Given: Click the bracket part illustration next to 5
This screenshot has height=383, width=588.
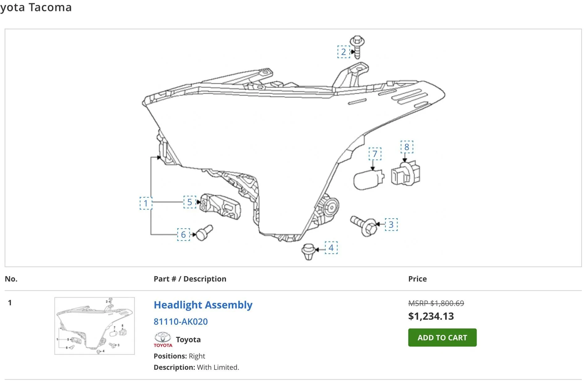Looking at the screenshot, I should (220, 207).
